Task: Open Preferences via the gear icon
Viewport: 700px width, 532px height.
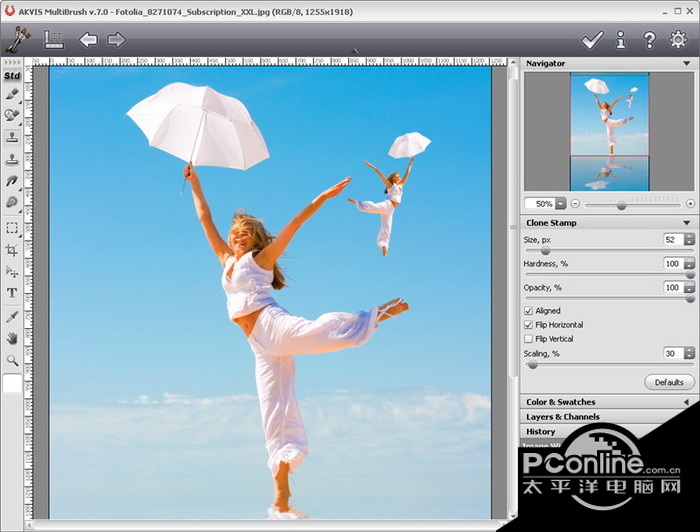Action: point(678,40)
